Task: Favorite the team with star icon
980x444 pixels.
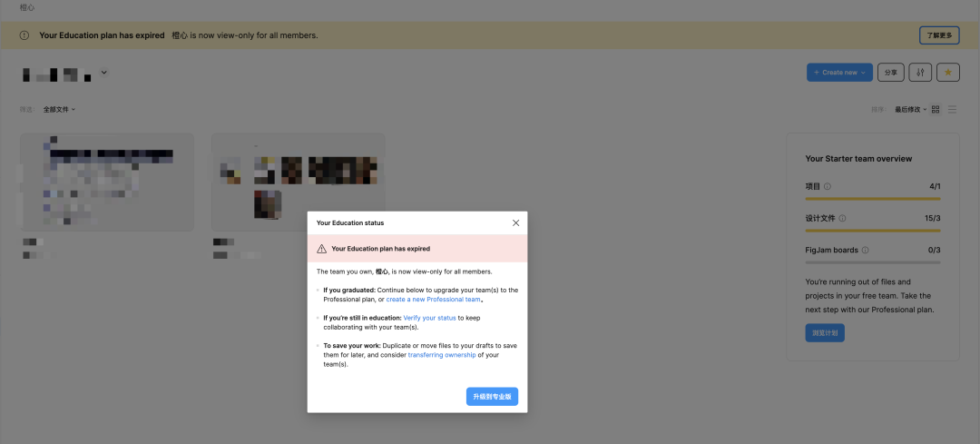Action: pyautogui.click(x=948, y=73)
